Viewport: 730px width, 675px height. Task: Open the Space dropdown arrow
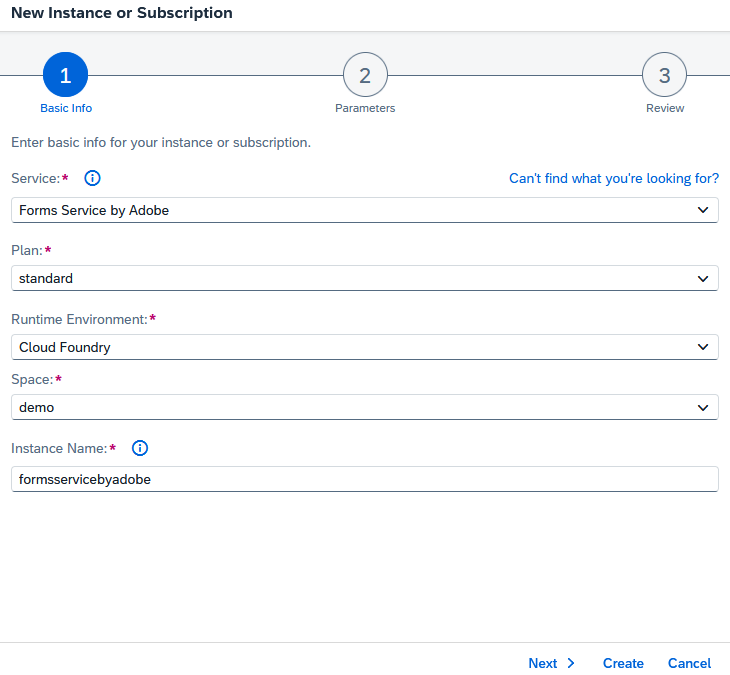703,407
